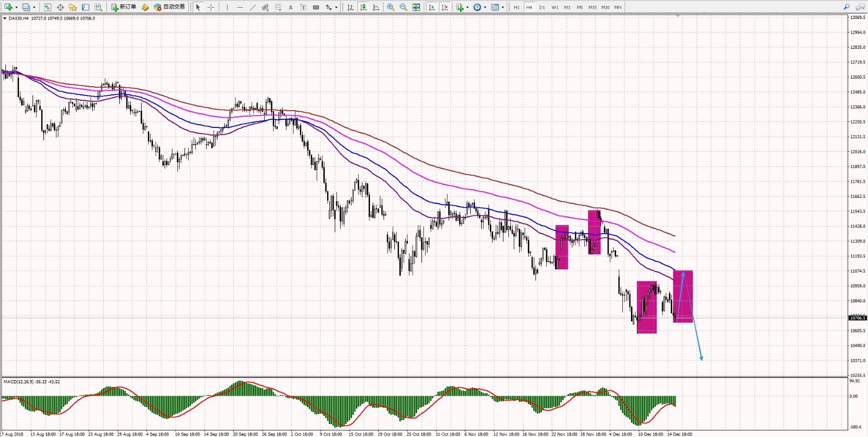Viewport: 868px width, 437px height.
Task: Open a new chart window
Action: pos(8,7)
